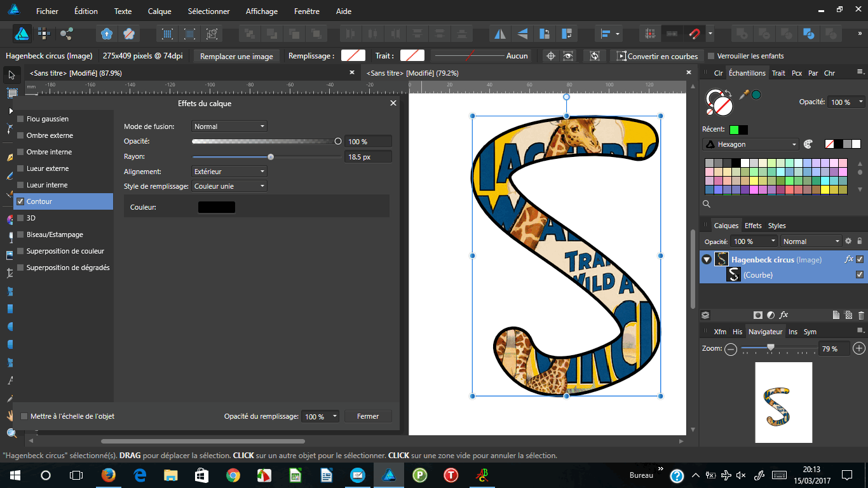Viewport: 868px width, 488px height.
Task: Click the Fermer button
Action: (x=368, y=416)
